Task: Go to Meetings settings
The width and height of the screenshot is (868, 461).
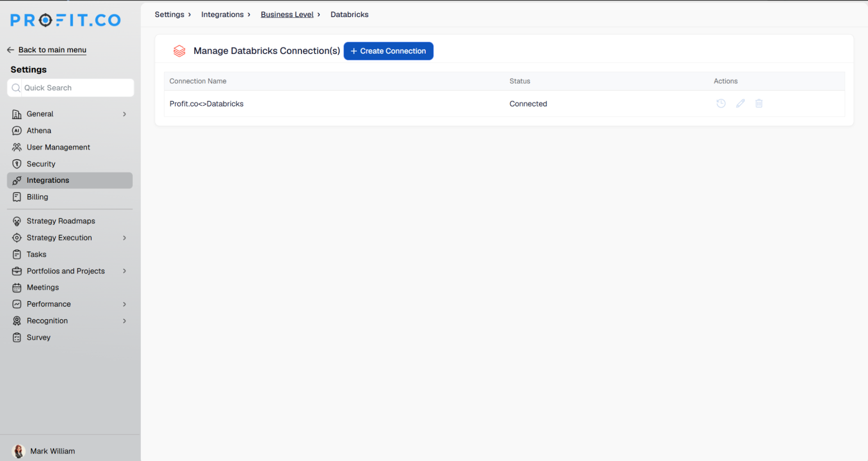Action: click(x=70, y=288)
